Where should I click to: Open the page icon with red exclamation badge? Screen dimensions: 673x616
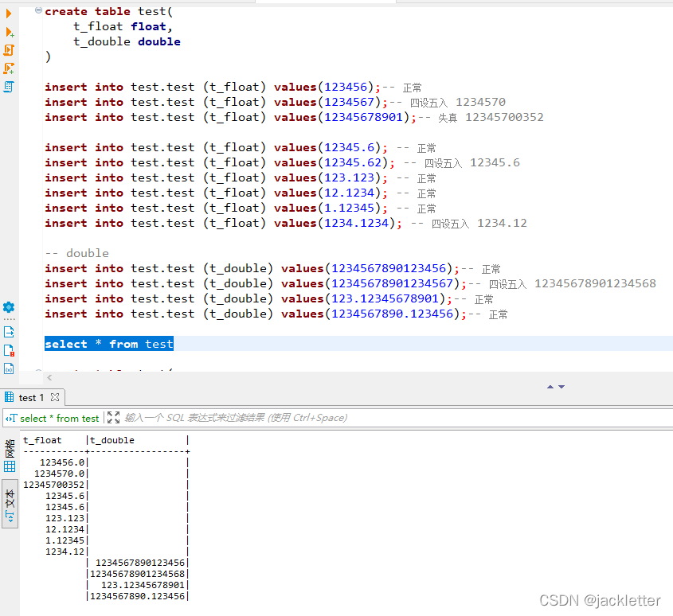click(9, 350)
